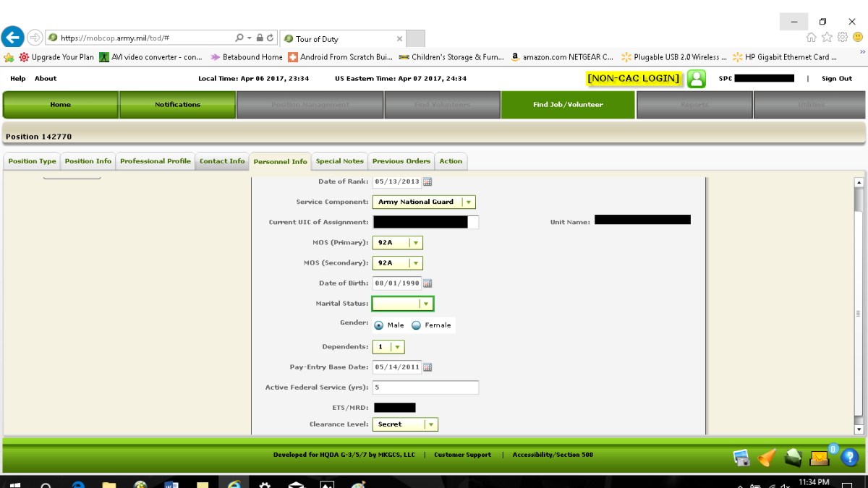
Task: Click the orange megaphone icon
Action: point(767,457)
